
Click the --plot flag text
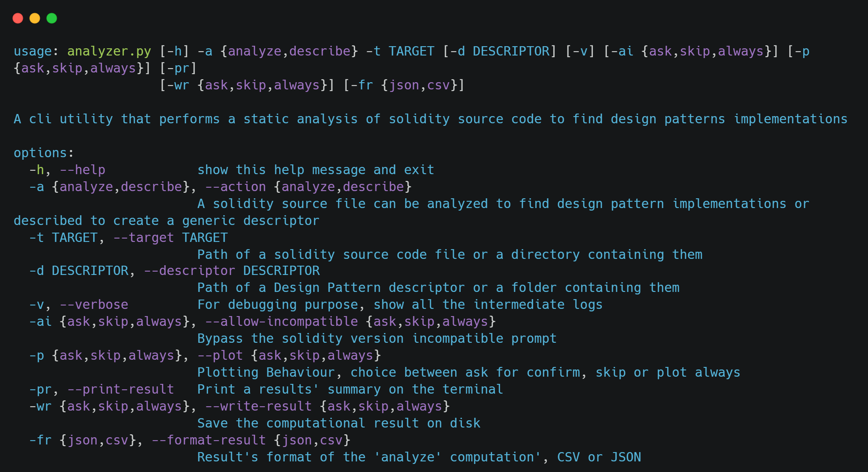point(220,355)
